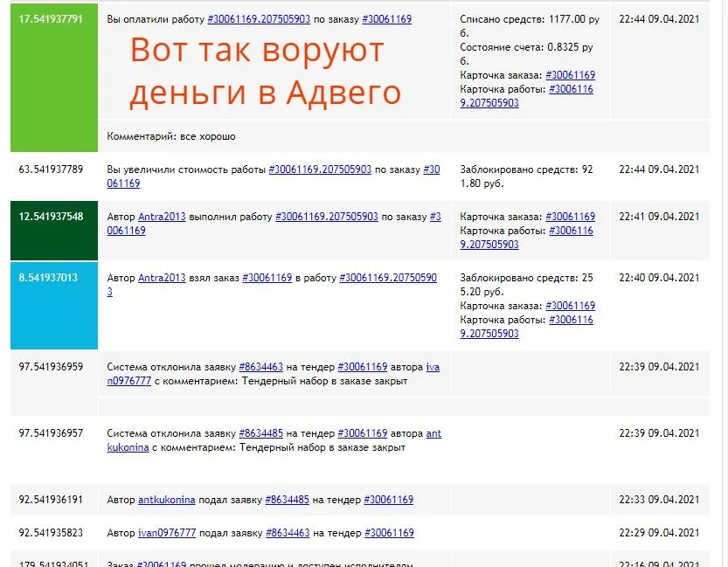
Task: Click the timestamp 22:33 09.04.2021
Action: pos(659,500)
